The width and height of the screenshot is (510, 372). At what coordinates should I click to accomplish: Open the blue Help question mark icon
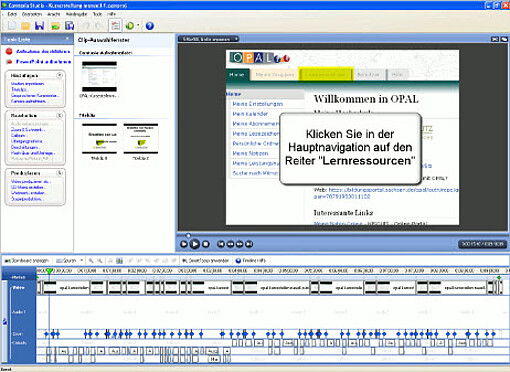coord(150,26)
